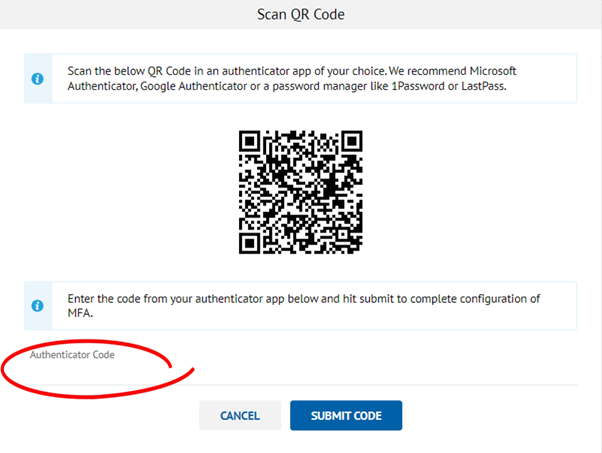Click the Authenticator Code placeholder label
The width and height of the screenshot is (602, 453).
click(72, 355)
